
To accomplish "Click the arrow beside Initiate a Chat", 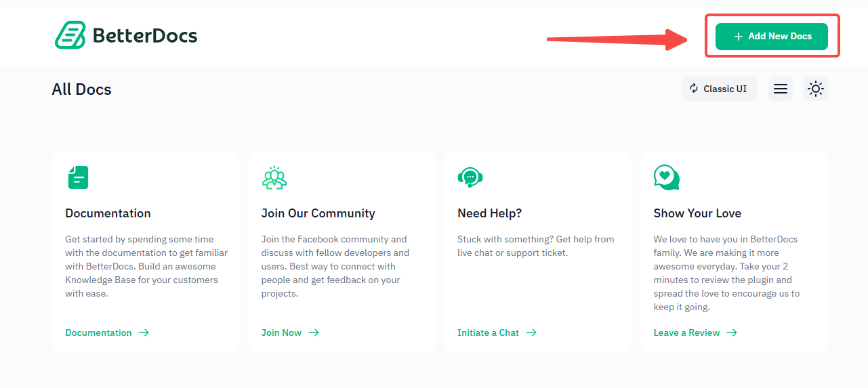I will click(x=531, y=332).
